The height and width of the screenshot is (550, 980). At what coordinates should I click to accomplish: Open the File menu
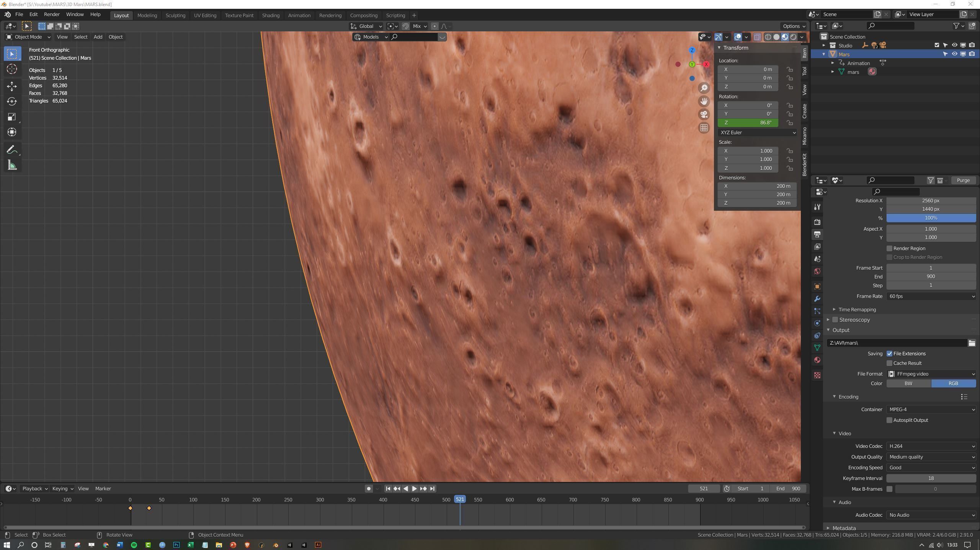point(19,15)
